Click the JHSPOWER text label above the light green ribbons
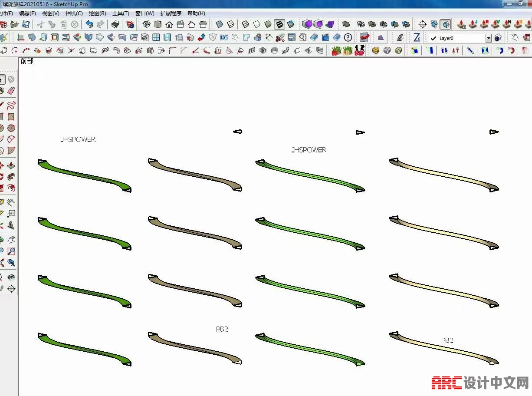This screenshot has height=396, width=532. (x=309, y=150)
